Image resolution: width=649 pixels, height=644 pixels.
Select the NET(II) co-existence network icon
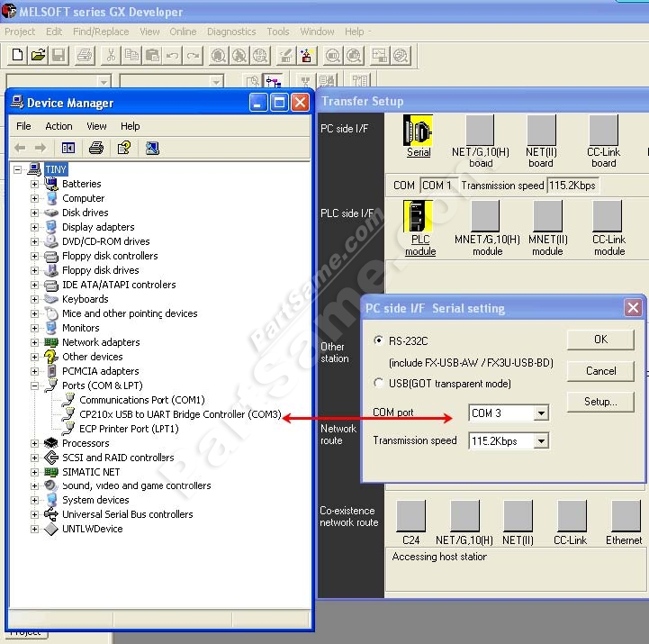tap(518, 515)
